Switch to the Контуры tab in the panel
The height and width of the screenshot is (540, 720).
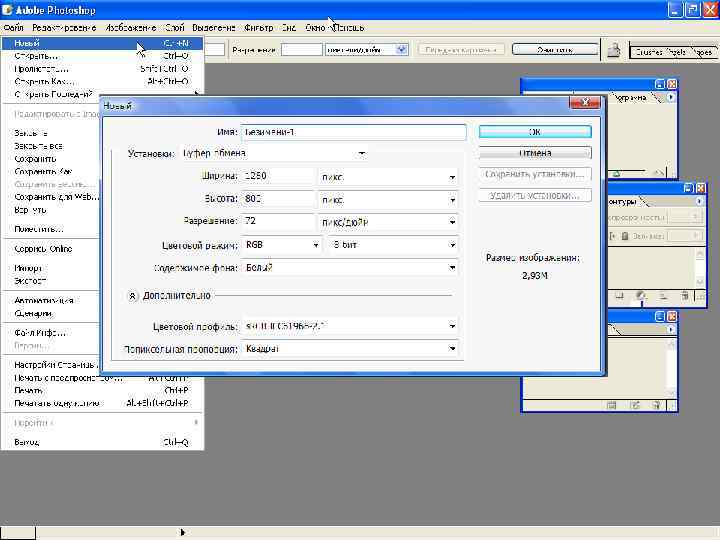click(624, 202)
